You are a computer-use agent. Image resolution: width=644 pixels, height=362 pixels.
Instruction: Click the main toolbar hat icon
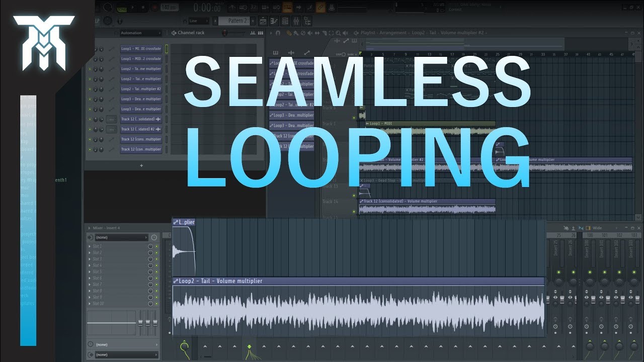click(332, 8)
